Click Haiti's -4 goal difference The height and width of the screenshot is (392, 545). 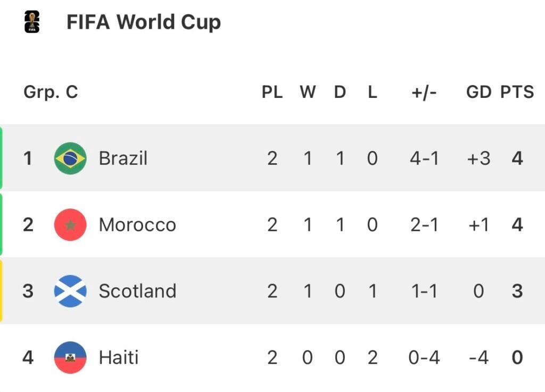tap(478, 357)
